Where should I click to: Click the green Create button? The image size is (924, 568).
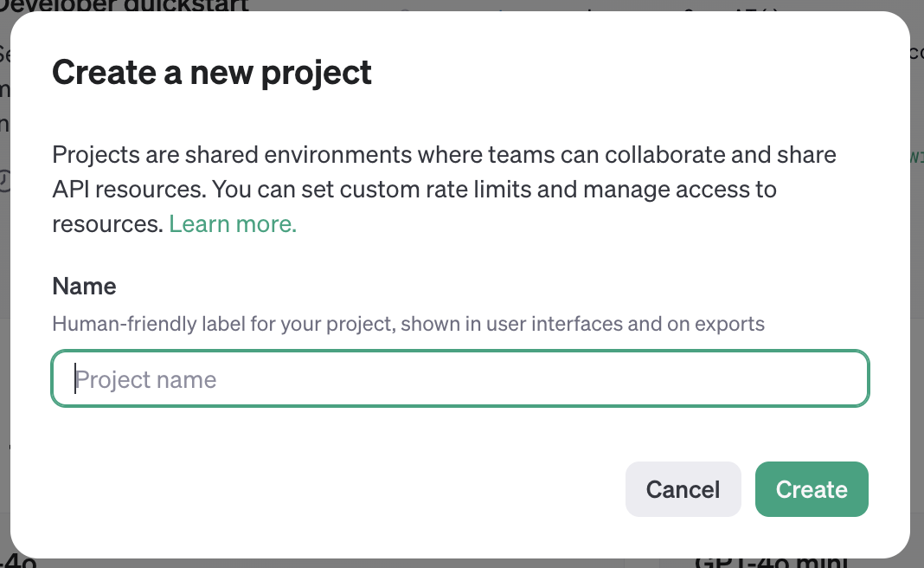click(x=811, y=489)
